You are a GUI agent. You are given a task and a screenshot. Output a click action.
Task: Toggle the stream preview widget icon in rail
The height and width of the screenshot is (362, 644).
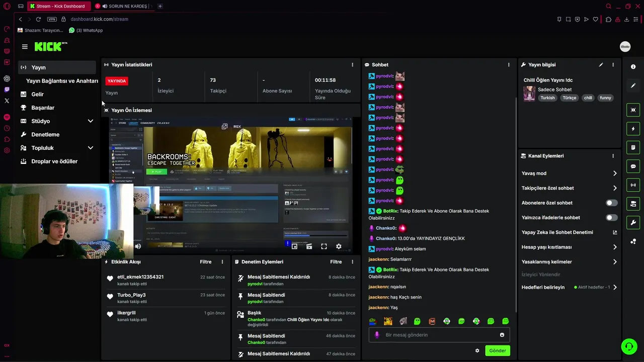coord(633,110)
